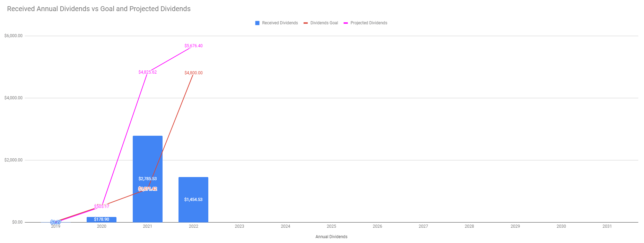Screen dimensions: 644x243
Task: Click the 2020 x-axis label
Action: (x=102, y=226)
